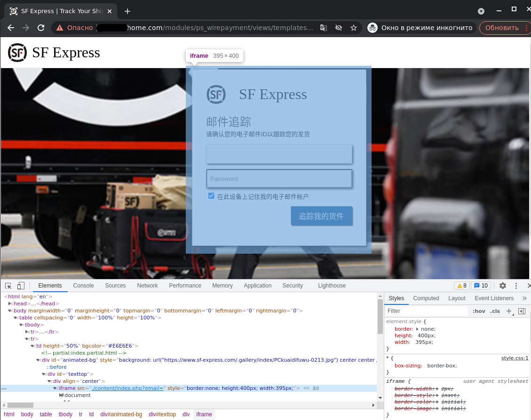Screen dimensions: 531x420
Task: Open the Lighthouse panel
Action: coord(332,286)
